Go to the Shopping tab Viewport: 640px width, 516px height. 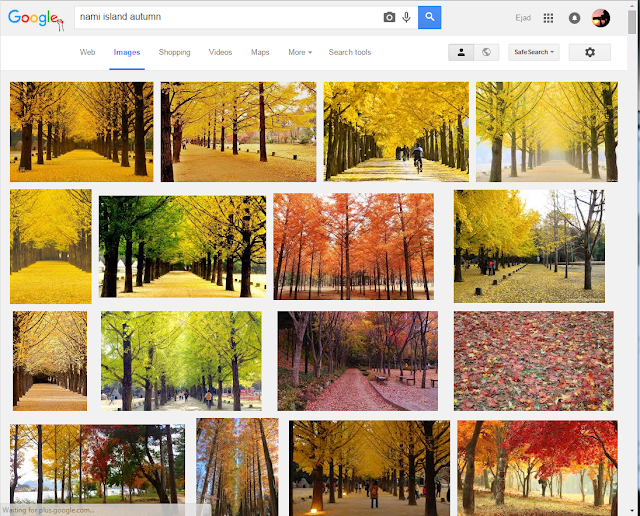[x=174, y=52]
